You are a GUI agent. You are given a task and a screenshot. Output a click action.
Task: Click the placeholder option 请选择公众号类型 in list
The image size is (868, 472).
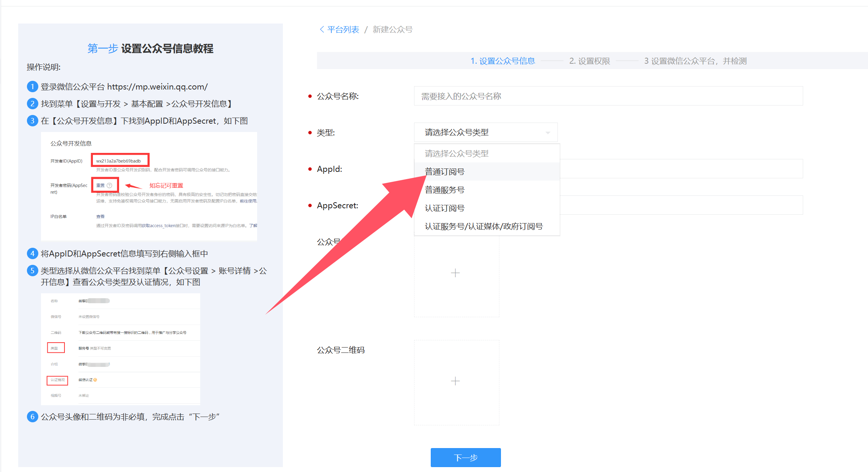click(x=457, y=154)
